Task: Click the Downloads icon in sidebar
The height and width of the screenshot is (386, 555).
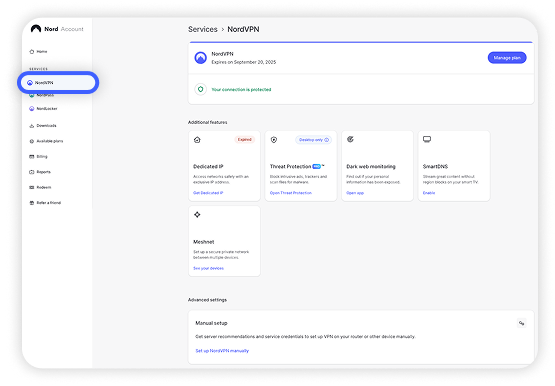Action: click(x=32, y=126)
